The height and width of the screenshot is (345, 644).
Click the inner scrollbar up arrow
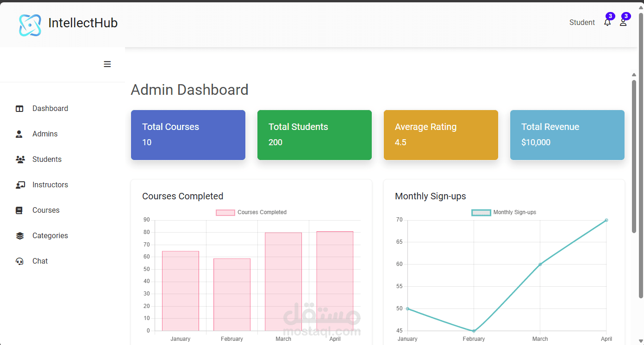(x=634, y=74)
